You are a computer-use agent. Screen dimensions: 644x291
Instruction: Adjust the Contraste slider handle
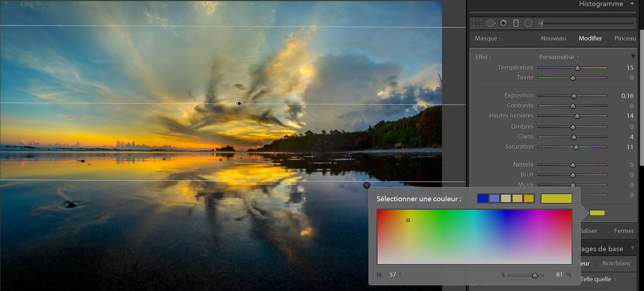[573, 106]
